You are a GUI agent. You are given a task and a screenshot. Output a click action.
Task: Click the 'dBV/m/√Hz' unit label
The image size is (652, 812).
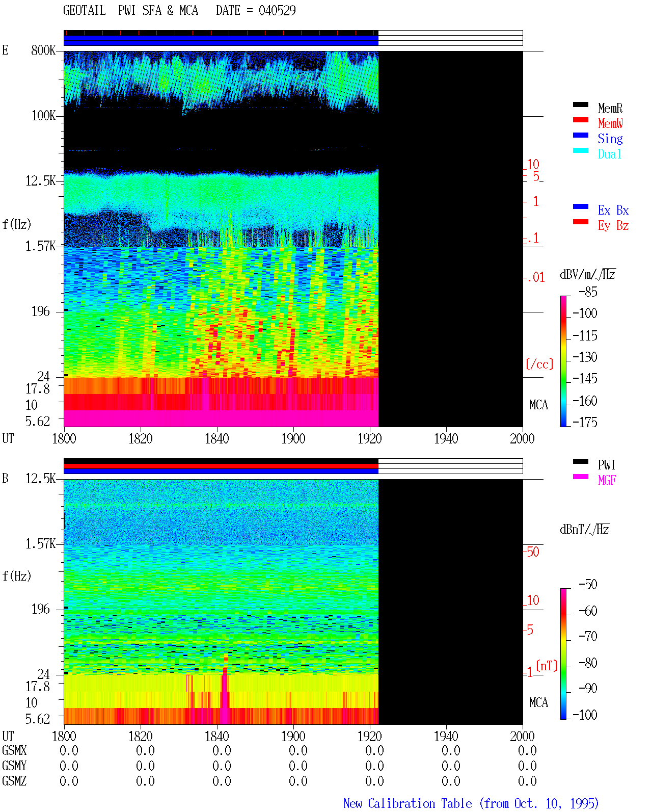point(588,274)
